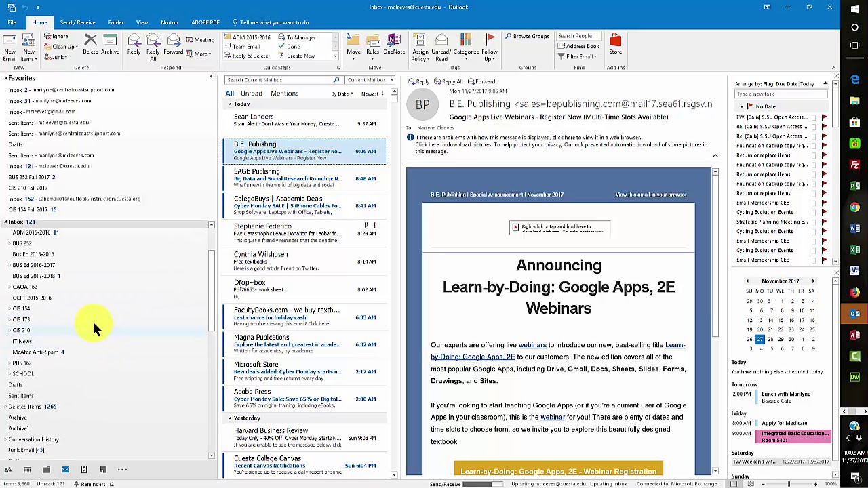Image resolution: width=868 pixels, height=488 pixels.
Task: Open Assign Policy options
Action: [420, 47]
